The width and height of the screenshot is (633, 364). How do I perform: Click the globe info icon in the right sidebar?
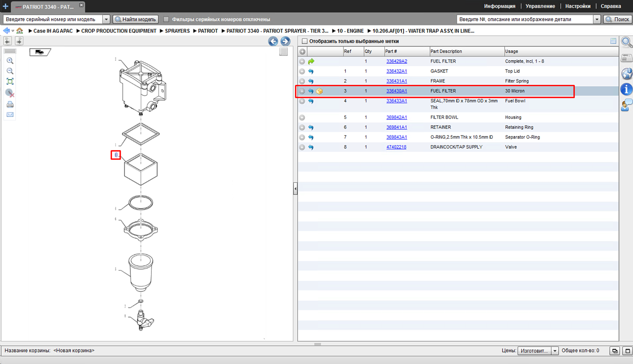[x=627, y=73]
